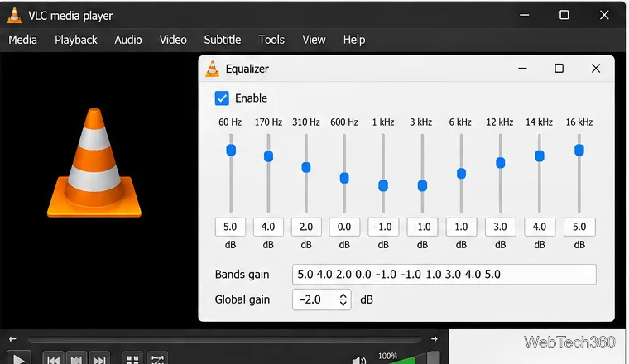629x364 pixels.
Task: Click the "Bands gain" label
Action: tap(242, 275)
